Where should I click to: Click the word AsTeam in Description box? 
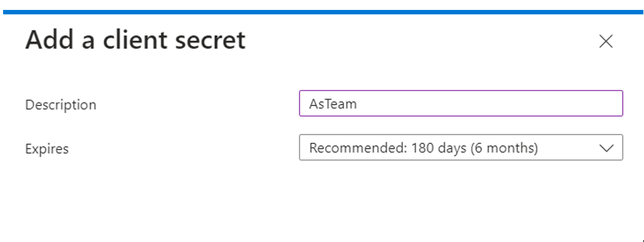click(x=333, y=104)
